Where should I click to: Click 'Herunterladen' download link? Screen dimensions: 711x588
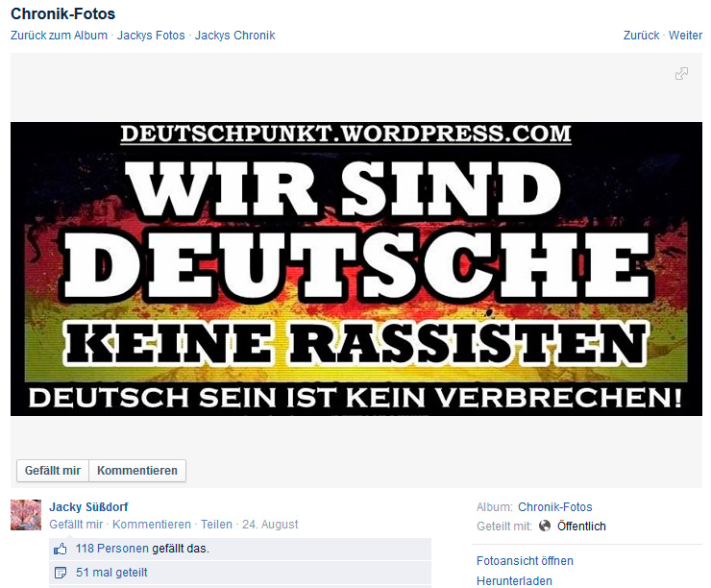514,580
